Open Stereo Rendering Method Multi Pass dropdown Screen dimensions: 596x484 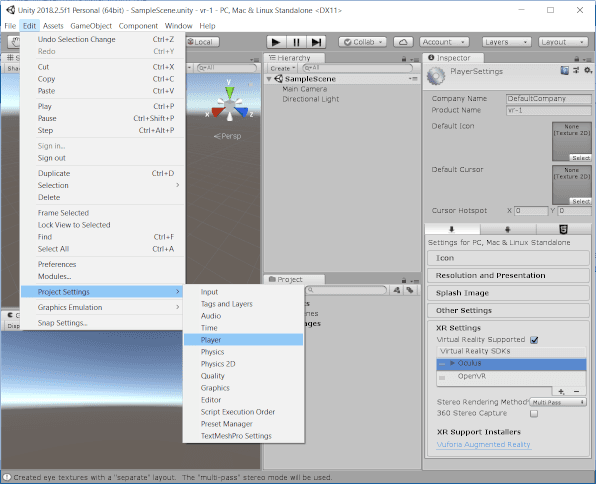(558, 402)
